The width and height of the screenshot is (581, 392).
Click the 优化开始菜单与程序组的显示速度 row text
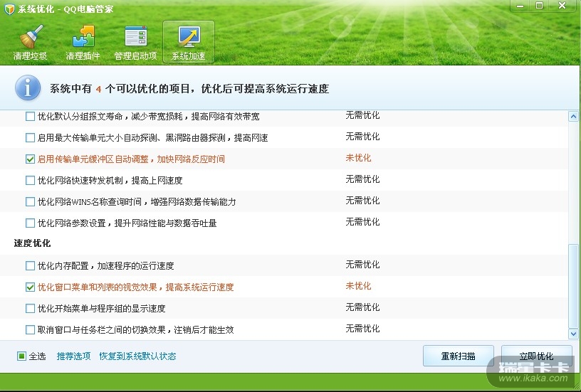(x=102, y=308)
